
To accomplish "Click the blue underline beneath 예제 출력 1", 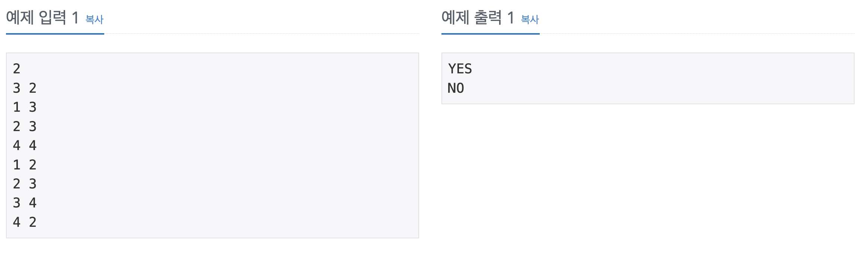I will coord(491,34).
